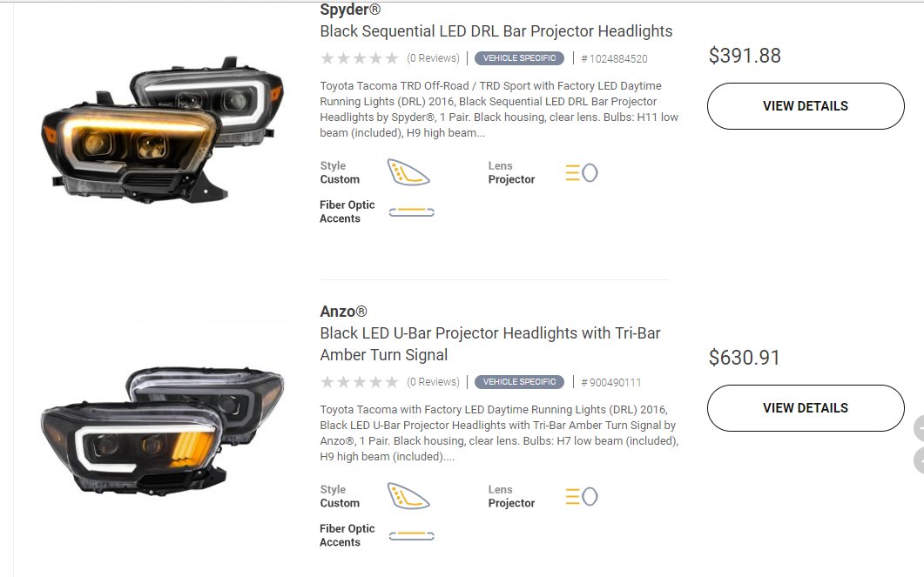Click the Vehicle Specific badge on Anzo listing

coord(519,382)
